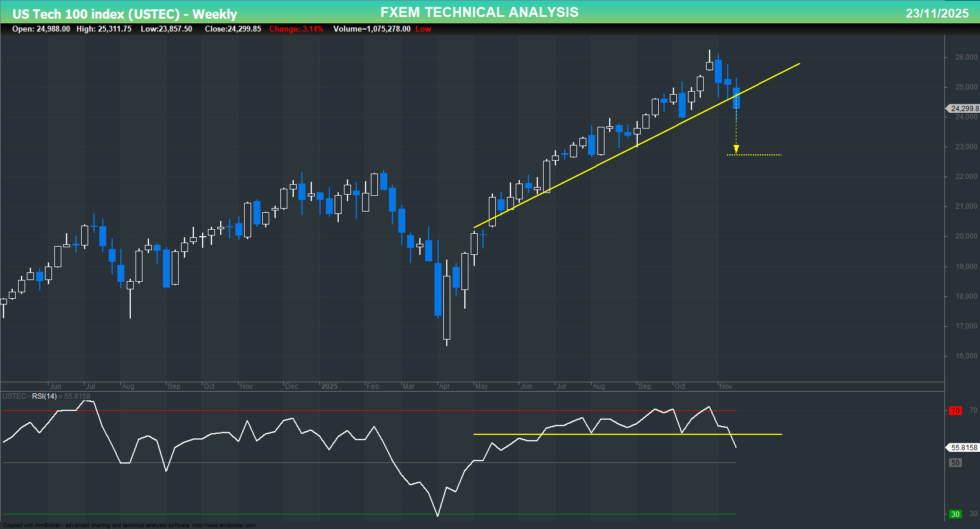980x529 pixels.
Task: Click the green 30 marker on the RSI axis
Action: pyautogui.click(x=955, y=514)
